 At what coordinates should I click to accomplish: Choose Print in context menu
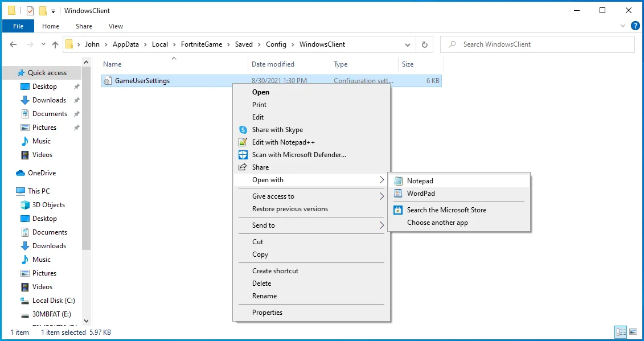(x=259, y=105)
